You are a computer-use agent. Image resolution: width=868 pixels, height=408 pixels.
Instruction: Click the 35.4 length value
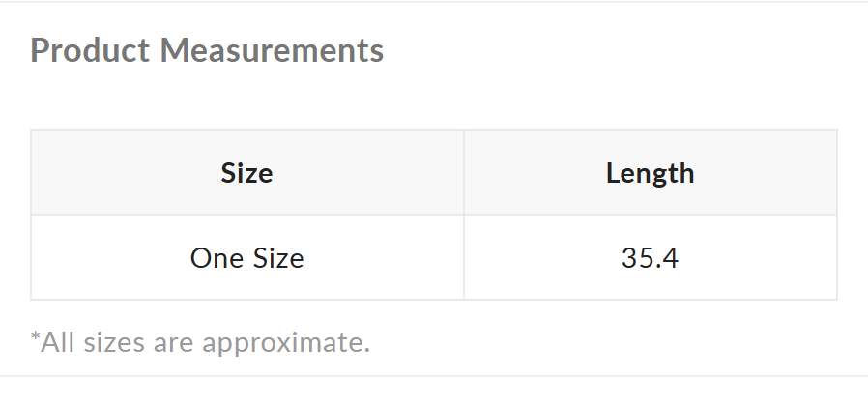[650, 258]
